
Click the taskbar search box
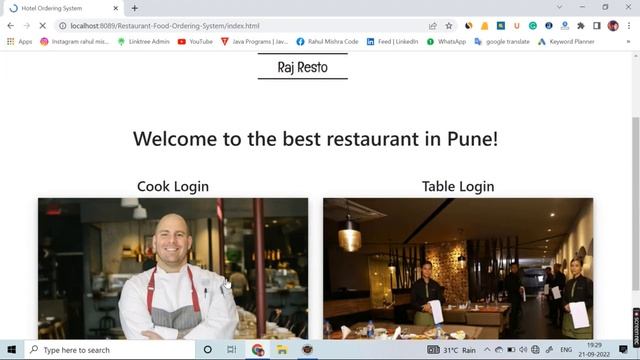[x=110, y=350]
